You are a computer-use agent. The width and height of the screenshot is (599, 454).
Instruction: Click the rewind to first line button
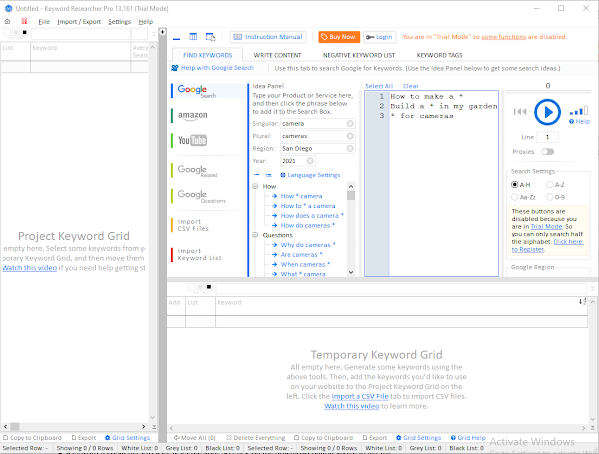[x=520, y=112]
